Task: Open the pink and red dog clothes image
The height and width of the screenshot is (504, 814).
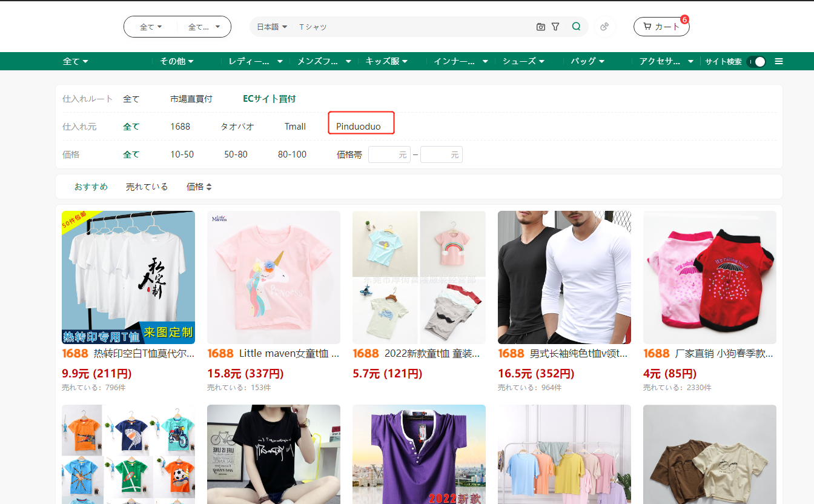Action: pyautogui.click(x=710, y=277)
